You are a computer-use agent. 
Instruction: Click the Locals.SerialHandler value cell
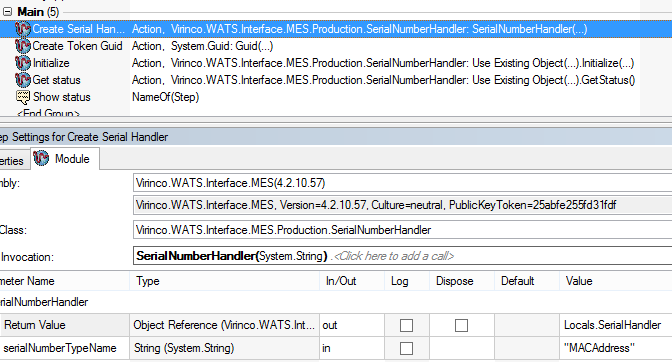tap(615, 325)
